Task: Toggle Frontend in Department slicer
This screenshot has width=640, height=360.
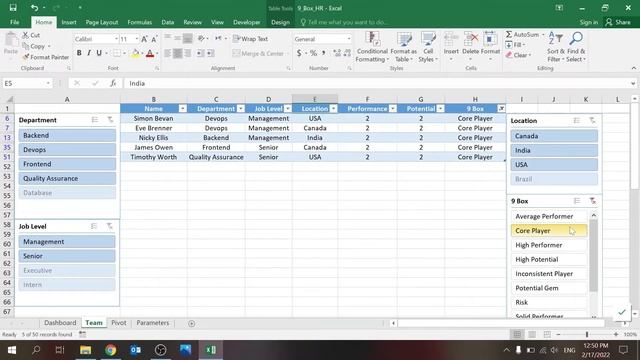Action: click(67, 164)
